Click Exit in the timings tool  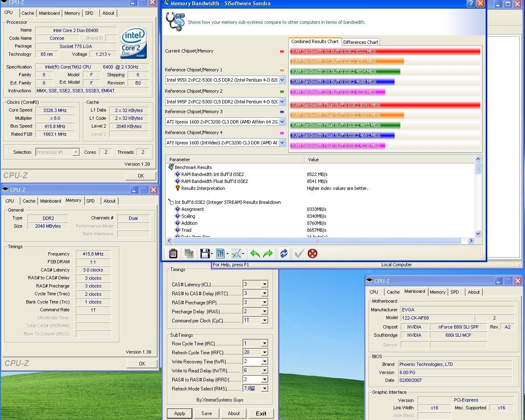(x=261, y=413)
